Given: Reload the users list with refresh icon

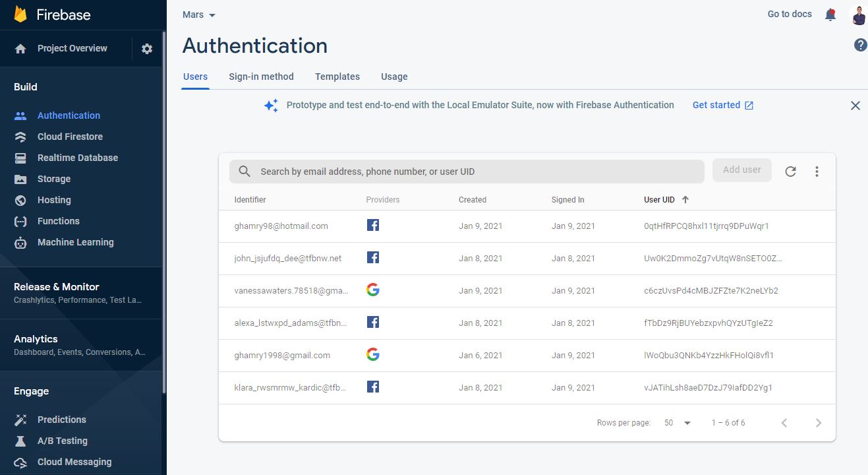Looking at the screenshot, I should click(x=790, y=172).
